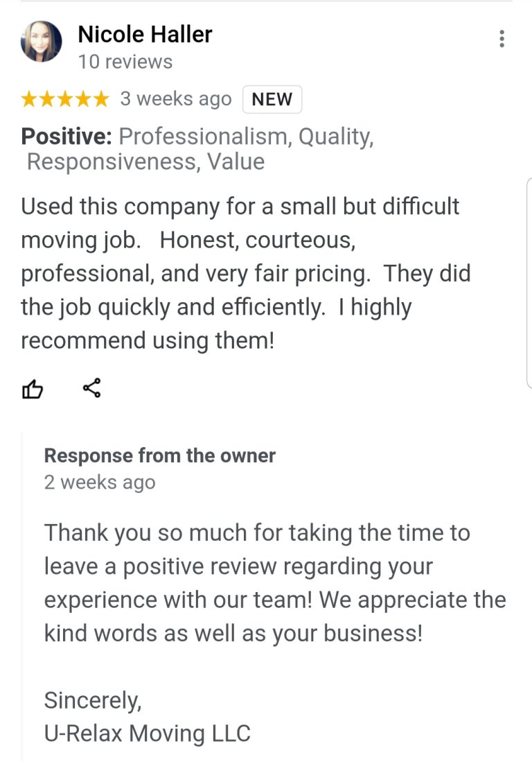Like Nicole Haller's review with thumbs-up
The image size is (532, 773).
[x=33, y=389]
